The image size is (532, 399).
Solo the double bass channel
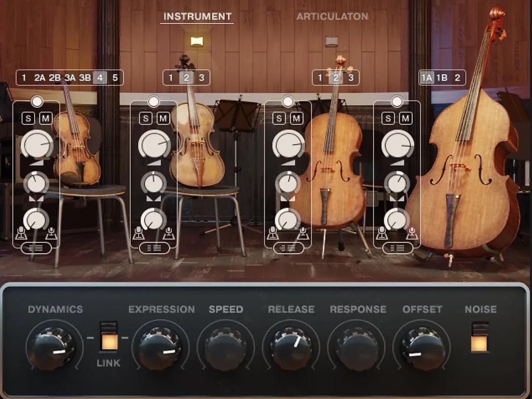pos(388,118)
